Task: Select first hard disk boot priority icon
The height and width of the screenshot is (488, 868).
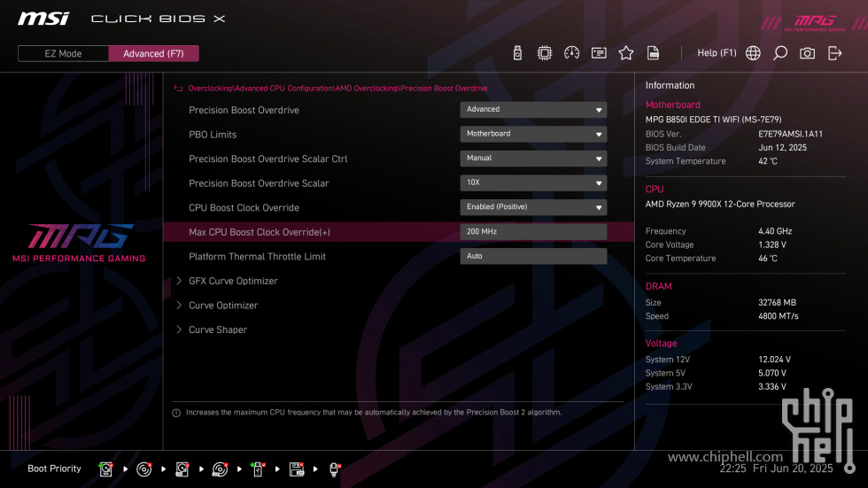Action: [105, 469]
